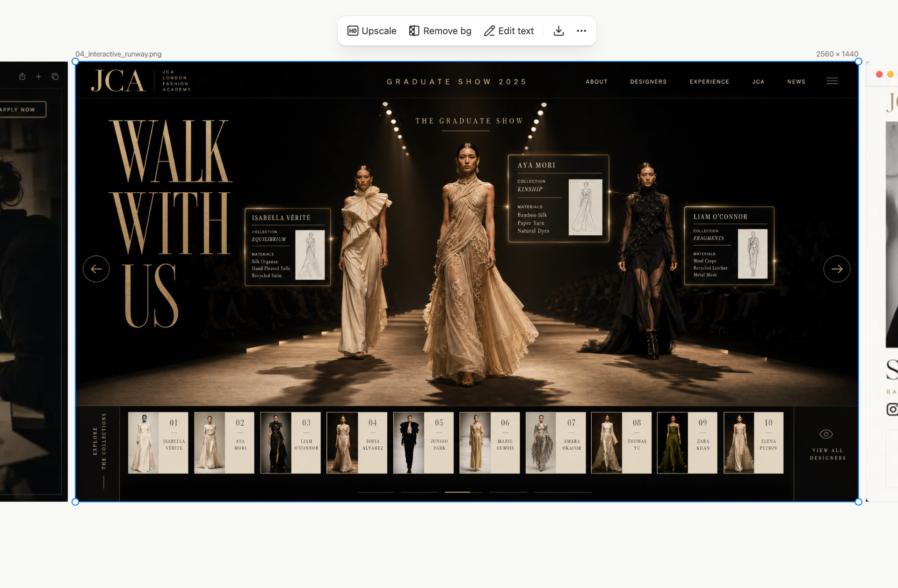This screenshot has height=588, width=898.
Task: Click the Instagram icon in right image
Action: (x=892, y=409)
